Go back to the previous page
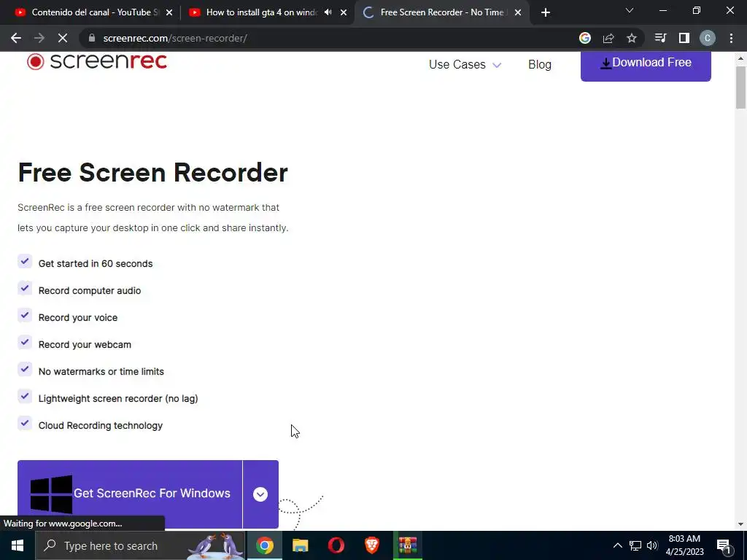 pos(16,38)
